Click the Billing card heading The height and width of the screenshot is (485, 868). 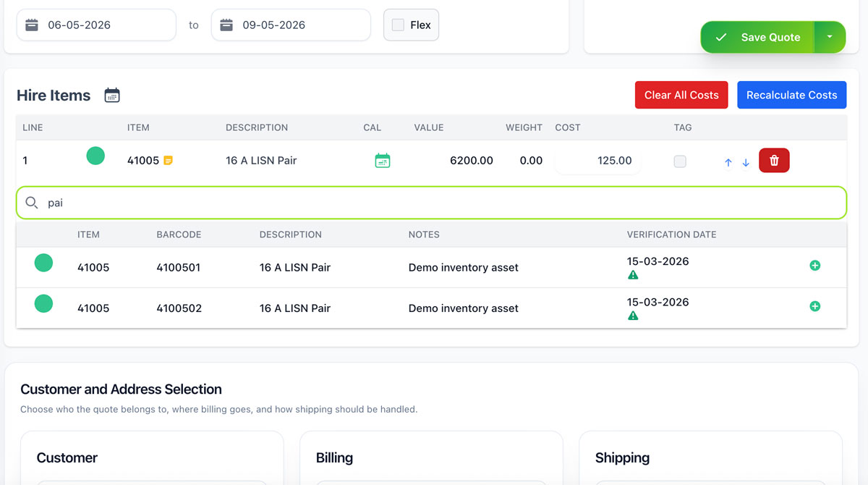click(334, 457)
